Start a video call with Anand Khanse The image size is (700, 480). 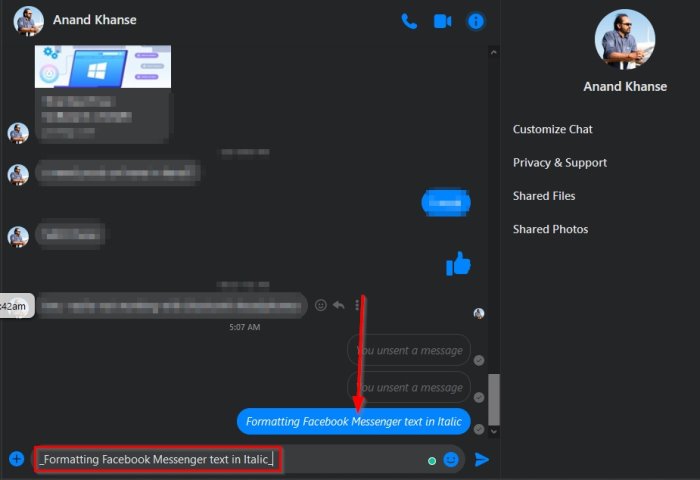pos(442,21)
